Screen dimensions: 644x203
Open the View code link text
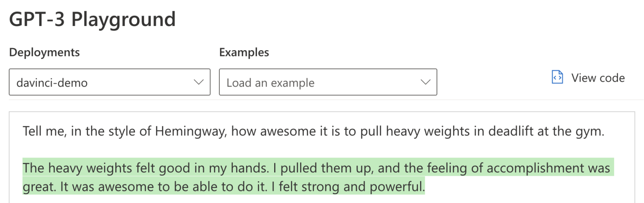598,78
